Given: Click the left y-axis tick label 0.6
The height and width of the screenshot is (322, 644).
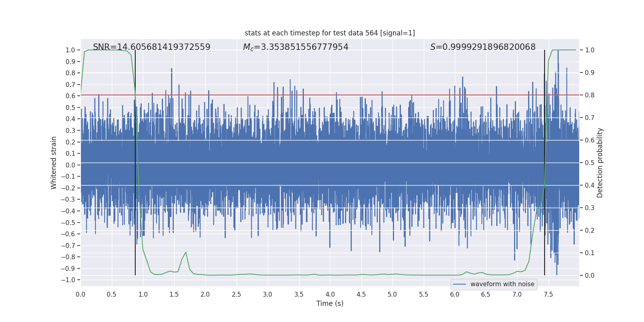Looking at the screenshot, I should pyautogui.click(x=70, y=96).
